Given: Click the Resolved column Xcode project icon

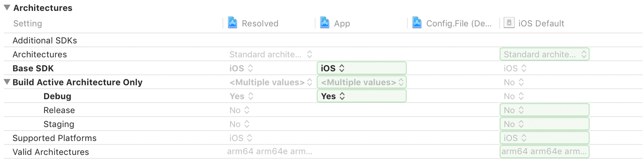Looking at the screenshot, I should (233, 23).
